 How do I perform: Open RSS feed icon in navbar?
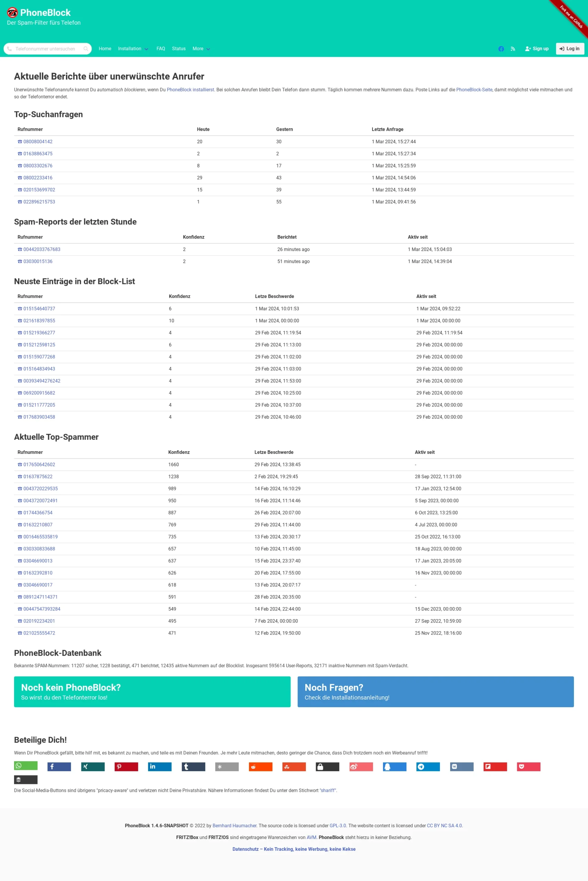point(513,49)
